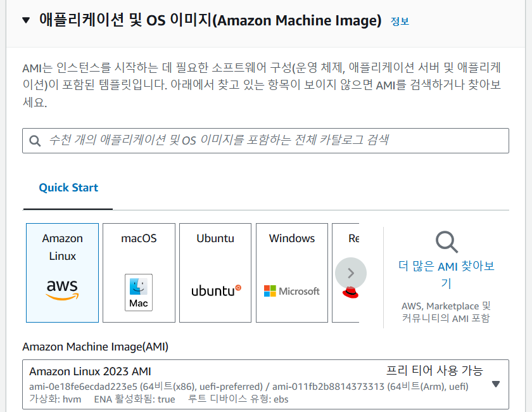Show next OS tiles with right chevron
Viewport: 532px width, 412px height.
pos(351,273)
